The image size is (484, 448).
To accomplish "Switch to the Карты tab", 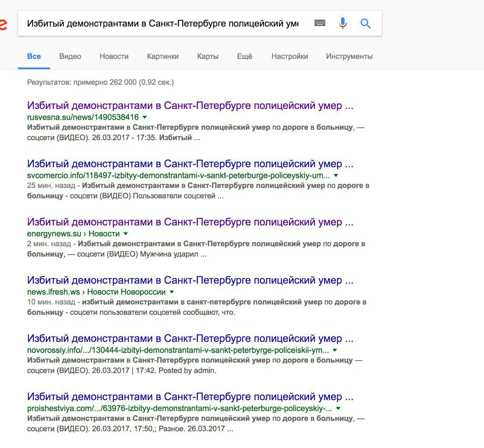I will [x=208, y=56].
